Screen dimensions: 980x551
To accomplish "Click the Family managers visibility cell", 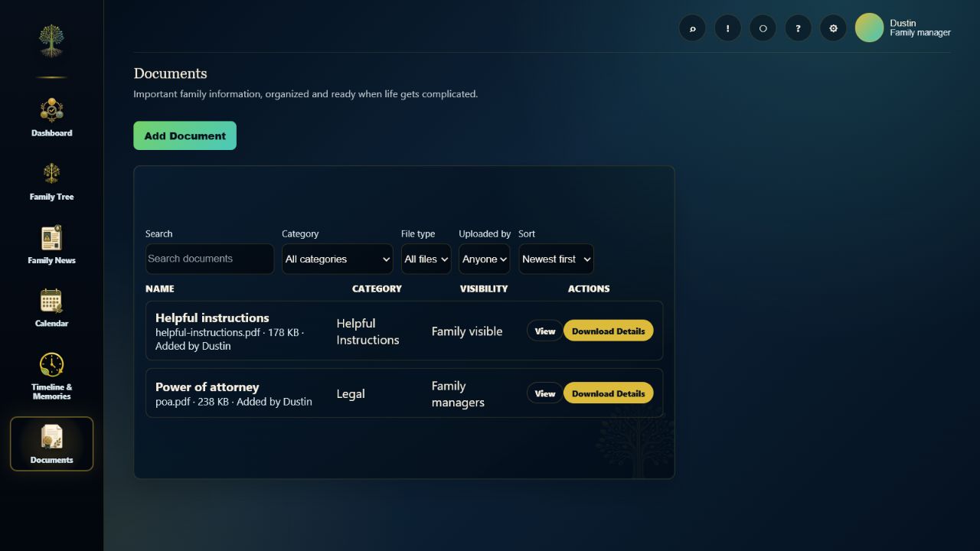I will (x=458, y=394).
